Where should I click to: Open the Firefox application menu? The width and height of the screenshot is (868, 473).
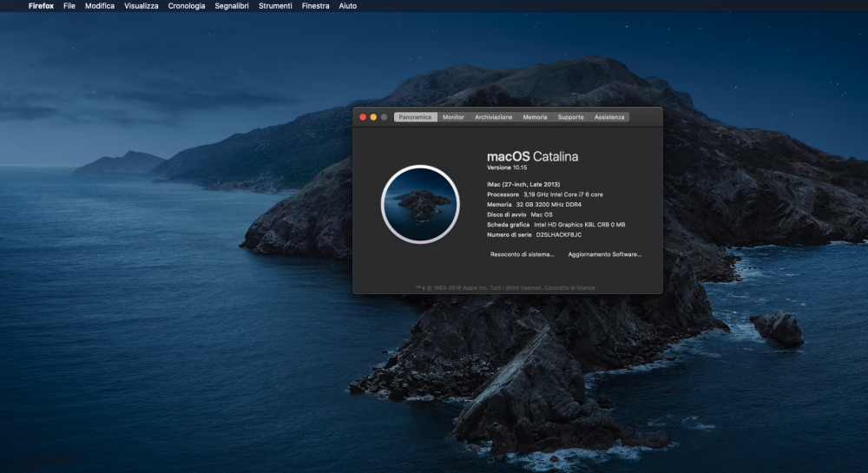41,6
